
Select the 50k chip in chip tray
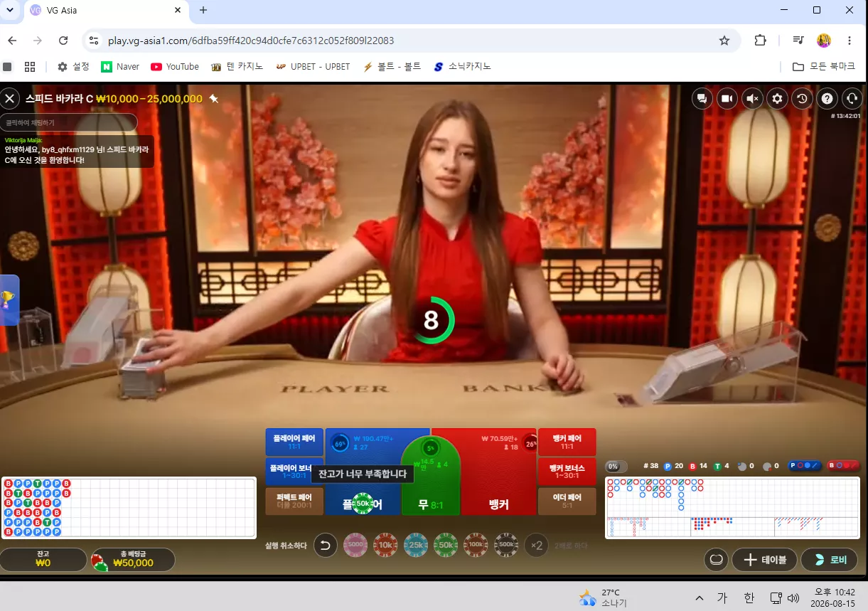tap(446, 546)
